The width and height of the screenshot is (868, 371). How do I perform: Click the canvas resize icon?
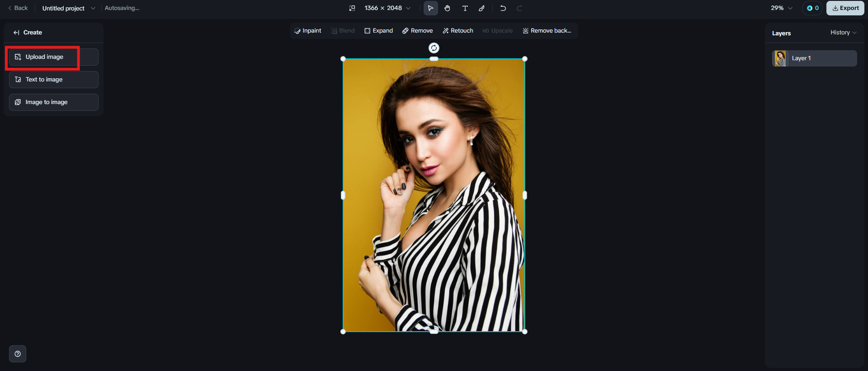click(352, 8)
